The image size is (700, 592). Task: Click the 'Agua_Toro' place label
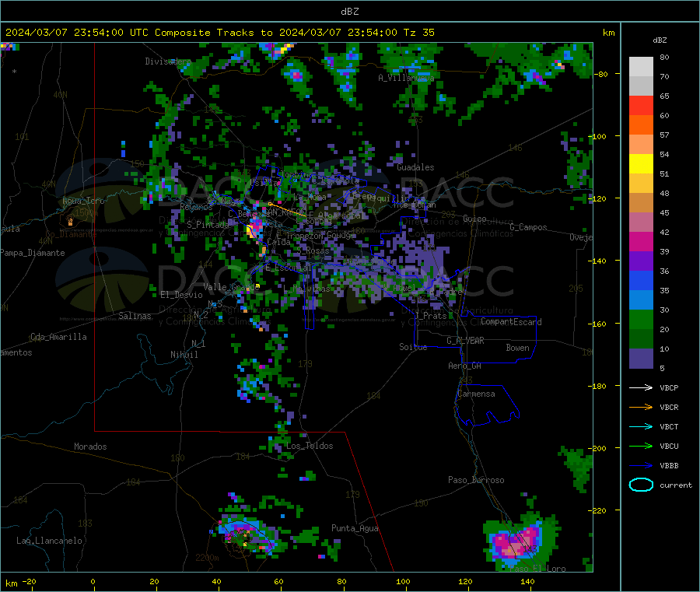[83, 201]
